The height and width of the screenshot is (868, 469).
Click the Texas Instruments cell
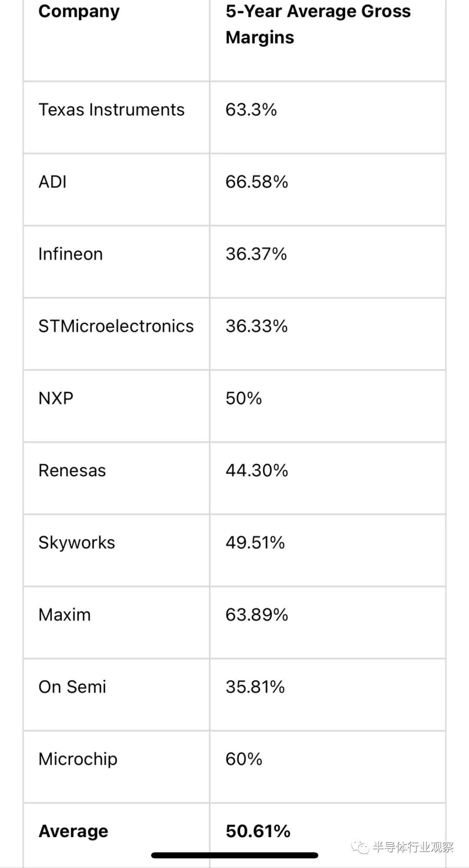[111, 110]
